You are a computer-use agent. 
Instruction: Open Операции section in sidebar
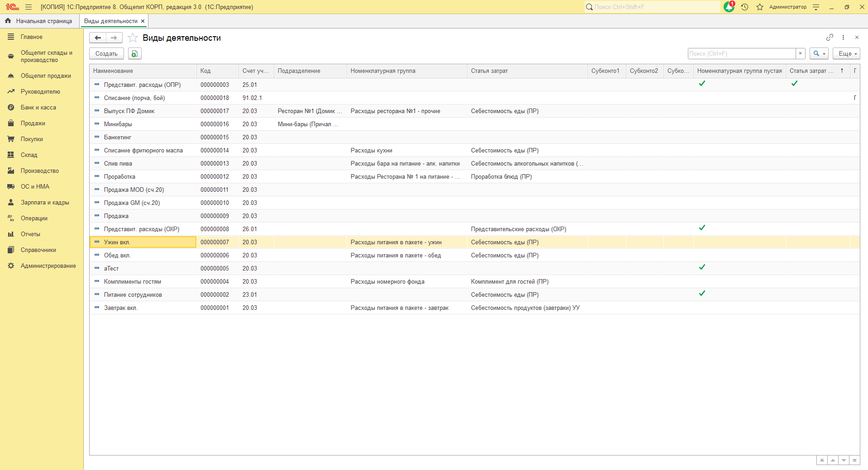click(x=34, y=218)
